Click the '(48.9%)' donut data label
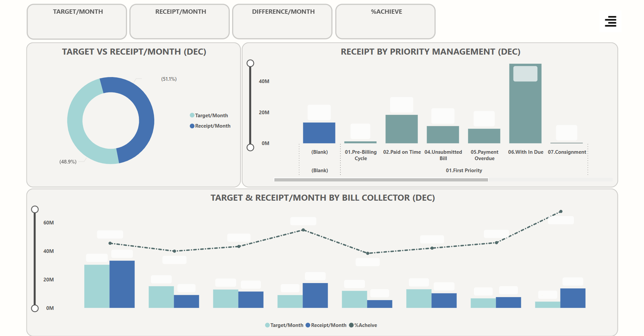The image size is (644, 336). (x=68, y=162)
